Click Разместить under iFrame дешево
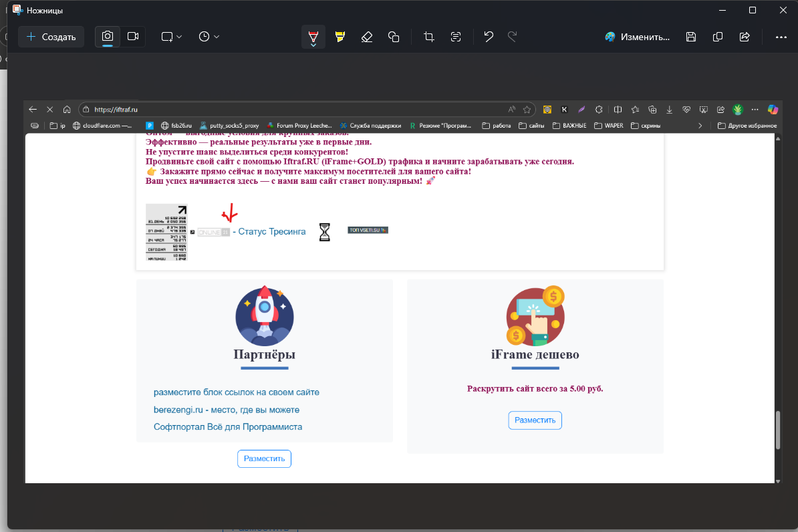 coord(535,420)
